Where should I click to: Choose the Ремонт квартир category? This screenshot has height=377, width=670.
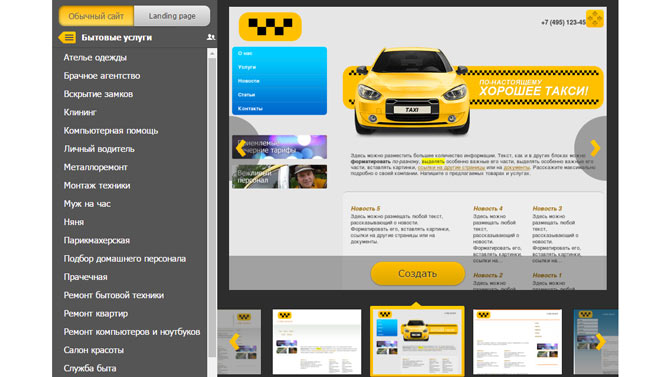pos(96,314)
